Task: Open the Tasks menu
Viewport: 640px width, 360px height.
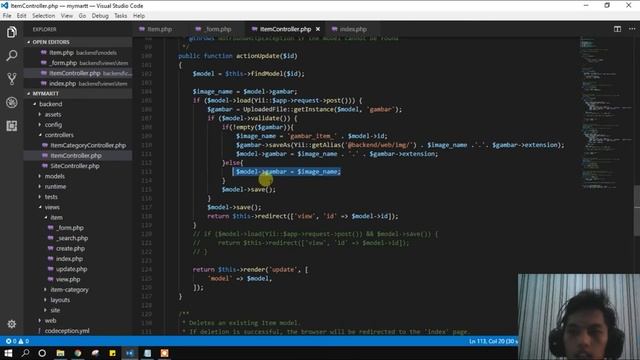Action: [x=120, y=16]
